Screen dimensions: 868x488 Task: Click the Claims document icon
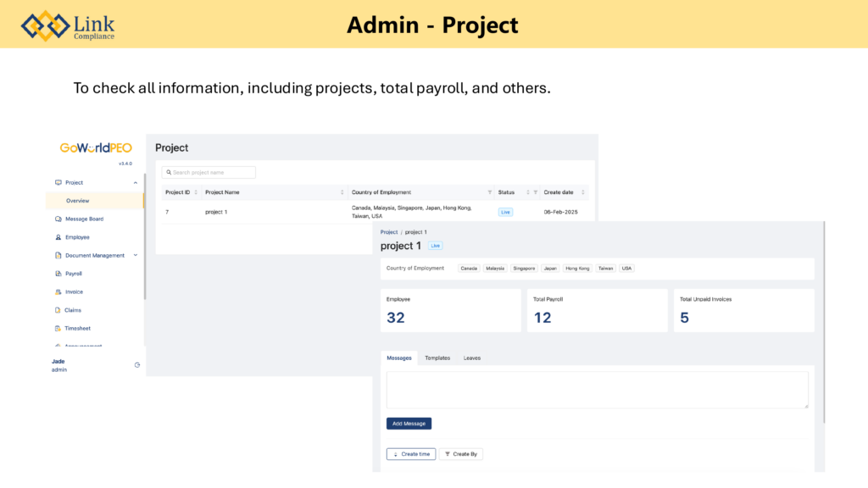(x=58, y=310)
